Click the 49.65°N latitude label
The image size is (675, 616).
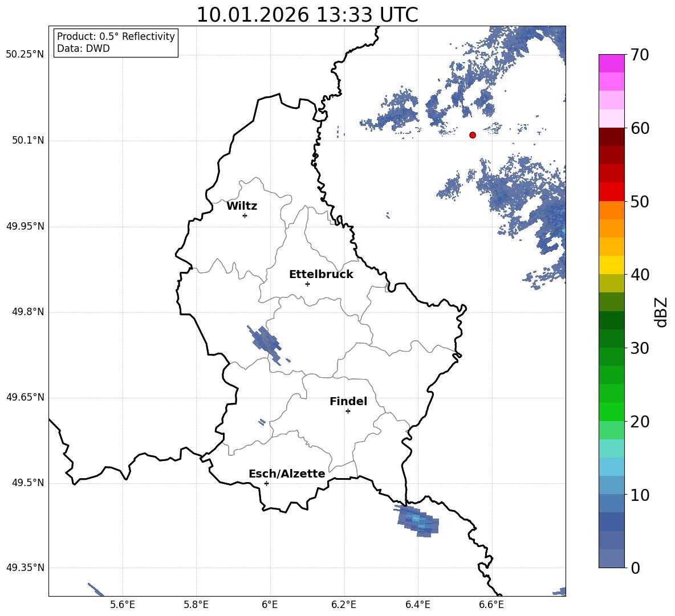click(25, 397)
